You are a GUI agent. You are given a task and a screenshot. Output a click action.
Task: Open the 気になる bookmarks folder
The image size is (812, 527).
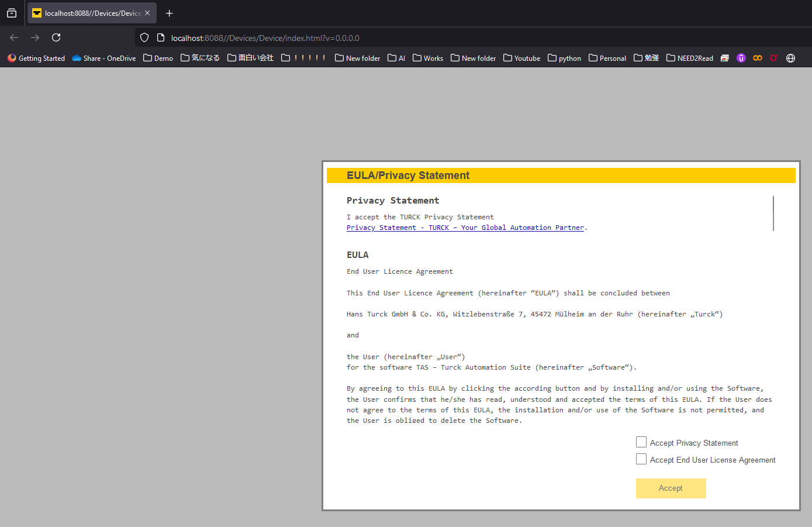(200, 58)
